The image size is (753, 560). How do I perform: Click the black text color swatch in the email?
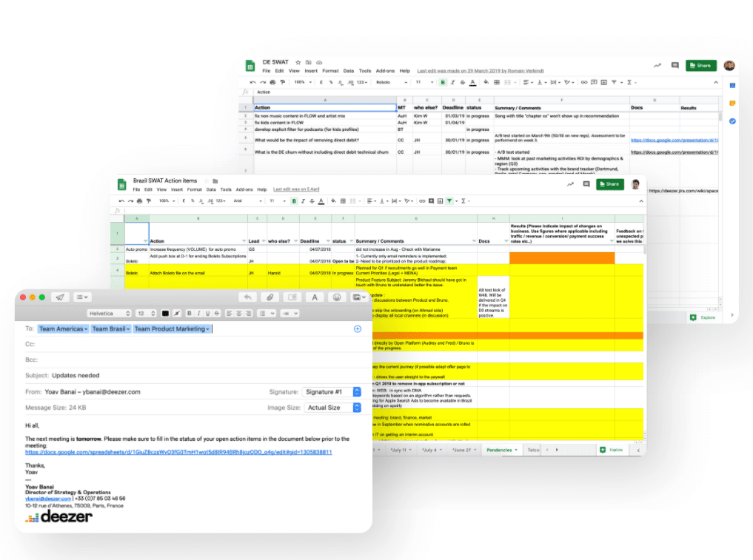(165, 314)
